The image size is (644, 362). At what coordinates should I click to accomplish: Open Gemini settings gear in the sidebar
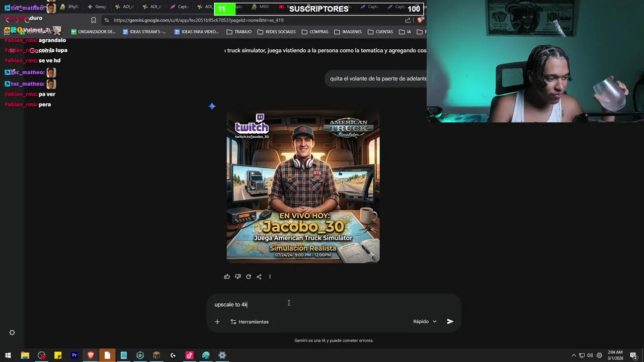12,332
